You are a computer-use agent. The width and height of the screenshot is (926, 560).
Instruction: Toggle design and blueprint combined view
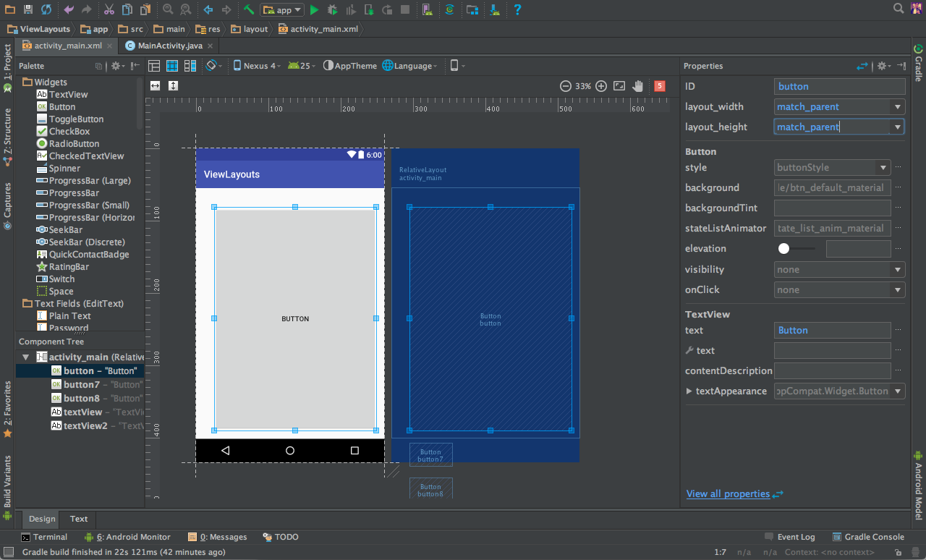coord(190,66)
